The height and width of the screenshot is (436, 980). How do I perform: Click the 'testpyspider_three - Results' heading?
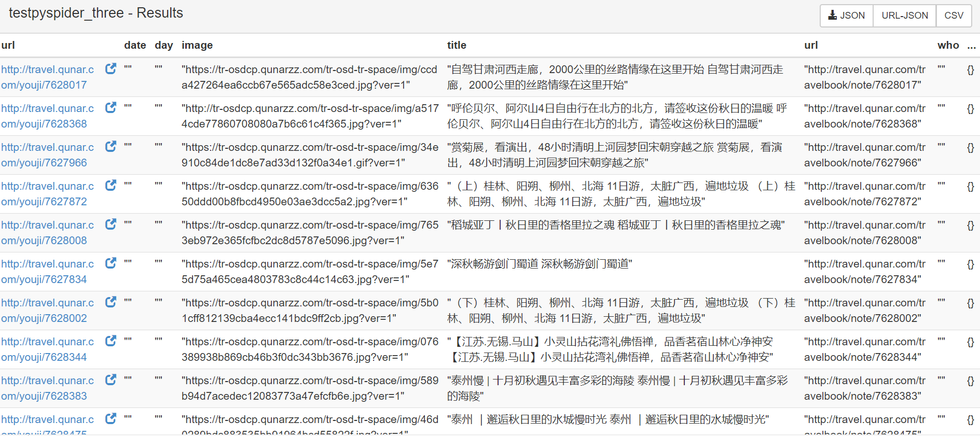click(x=96, y=13)
